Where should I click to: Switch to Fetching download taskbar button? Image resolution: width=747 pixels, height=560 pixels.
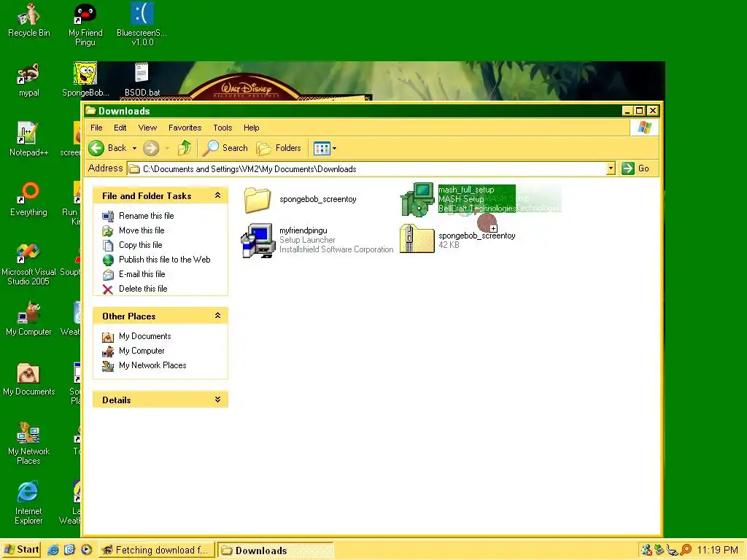(x=157, y=550)
